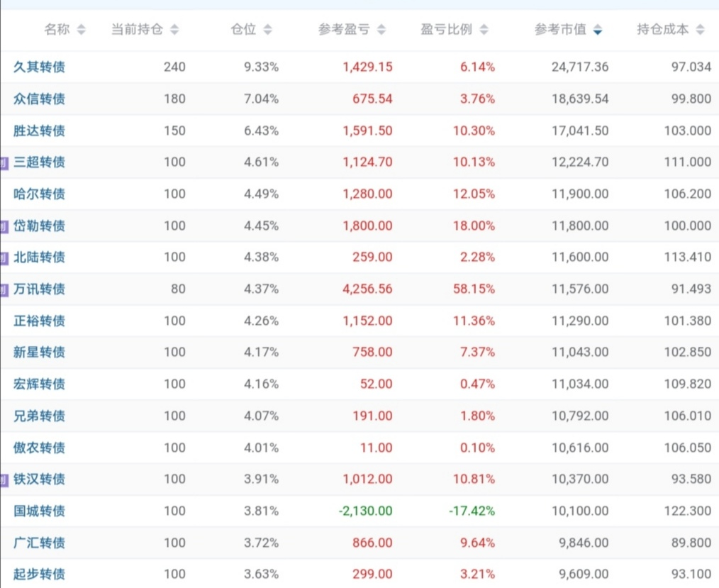The image size is (719, 588).
Task: Sort by 仓位 using its arrow icon
Action: [267, 30]
